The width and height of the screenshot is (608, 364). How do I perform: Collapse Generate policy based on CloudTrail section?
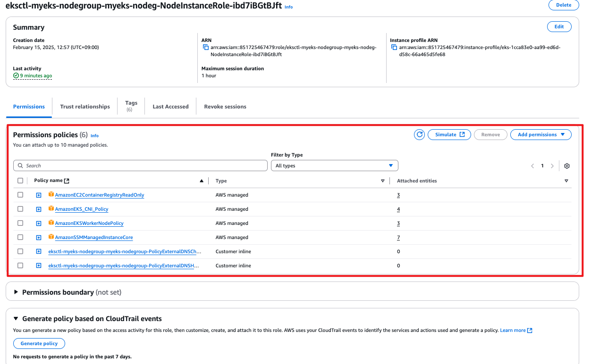17,319
